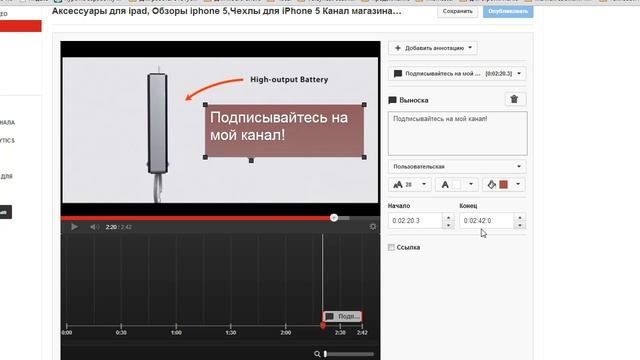Screen dimensions: 640x360
Task: Increase the Начало start time
Action: pyautogui.click(x=448, y=218)
